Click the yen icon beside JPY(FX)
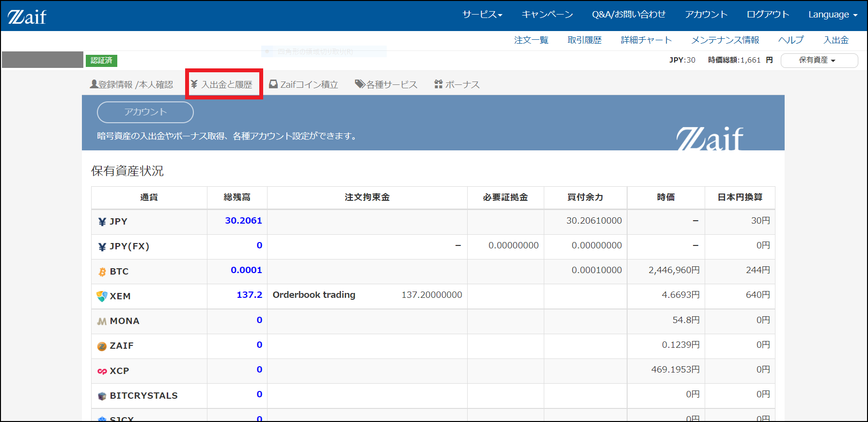 click(102, 246)
